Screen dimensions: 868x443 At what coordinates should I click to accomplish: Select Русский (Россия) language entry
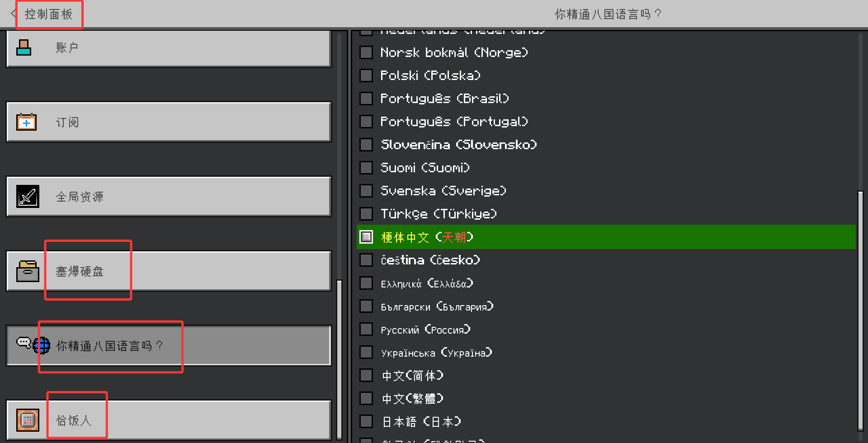[425, 330]
